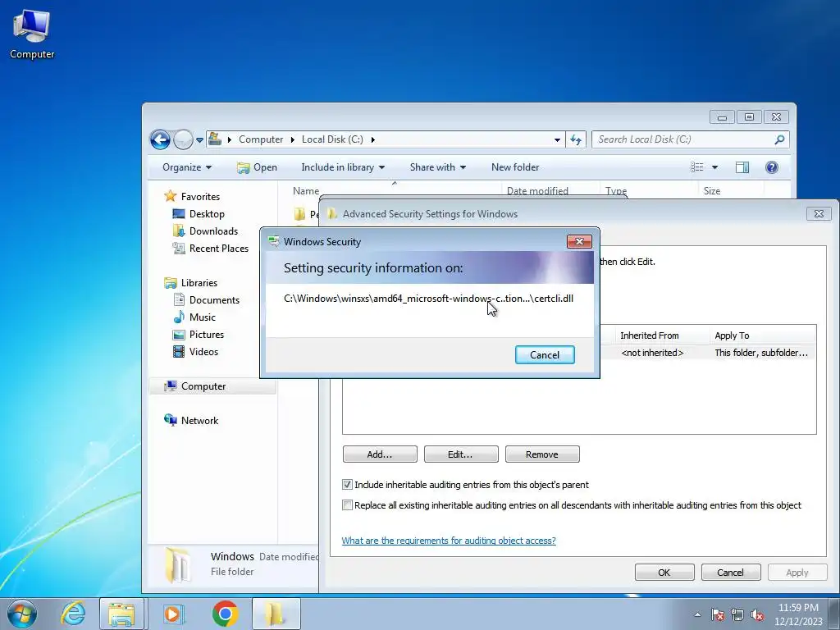Click the Back arrow in Explorer

pos(160,139)
